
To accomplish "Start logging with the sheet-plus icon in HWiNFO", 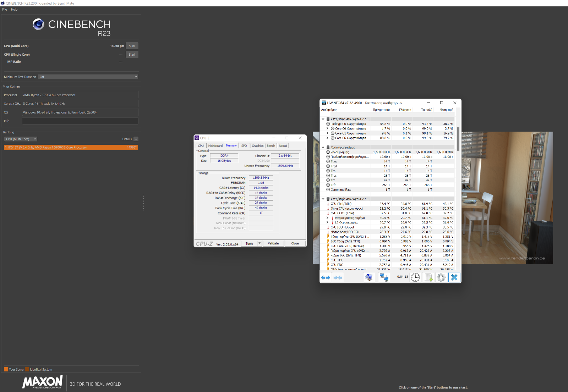I will click(x=428, y=277).
